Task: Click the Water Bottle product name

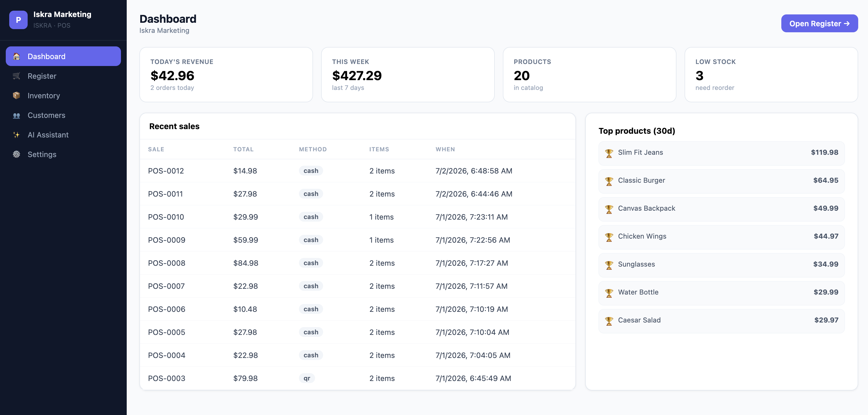Action: point(638,292)
